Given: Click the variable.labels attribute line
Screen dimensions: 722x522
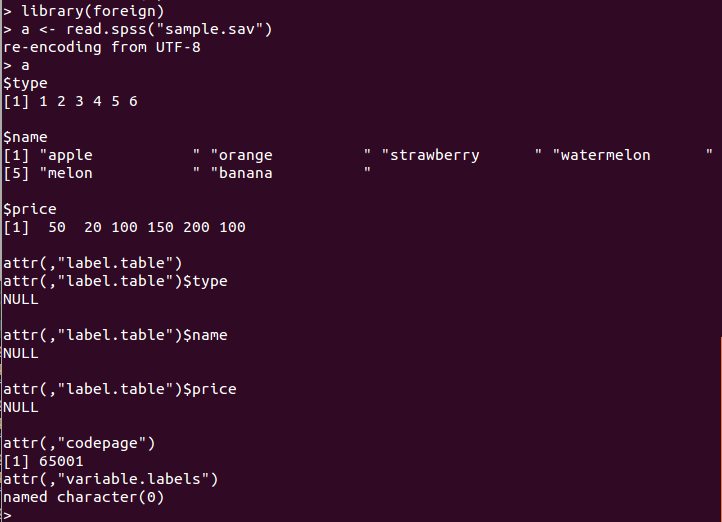Looking at the screenshot, I should 111,479.
